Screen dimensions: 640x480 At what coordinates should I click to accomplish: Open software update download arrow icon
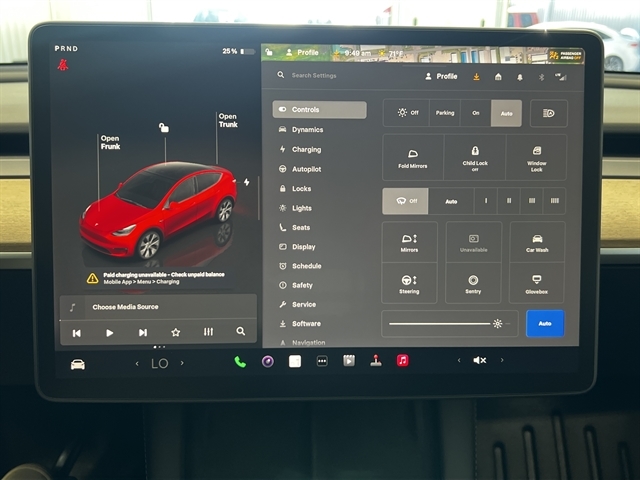tap(476, 77)
